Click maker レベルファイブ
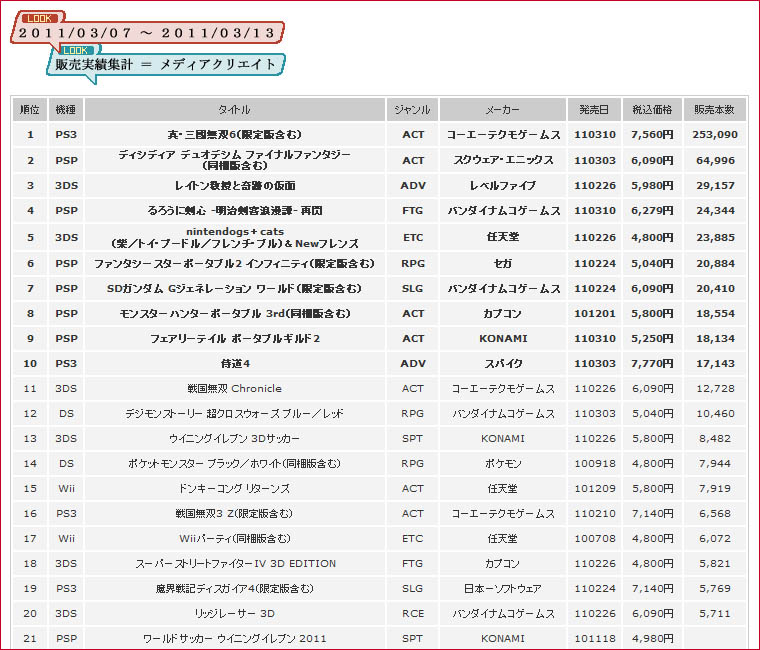This screenshot has width=760, height=650. (x=503, y=186)
